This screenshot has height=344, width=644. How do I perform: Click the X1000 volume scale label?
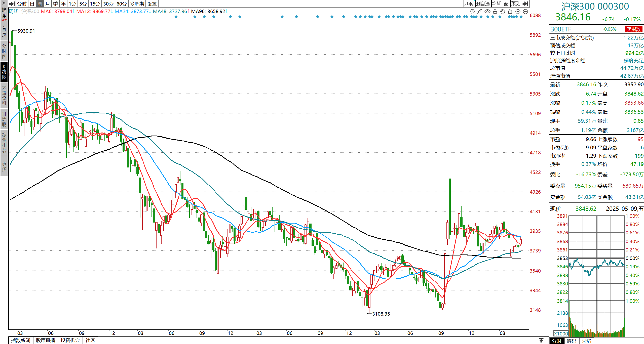coord(561,333)
